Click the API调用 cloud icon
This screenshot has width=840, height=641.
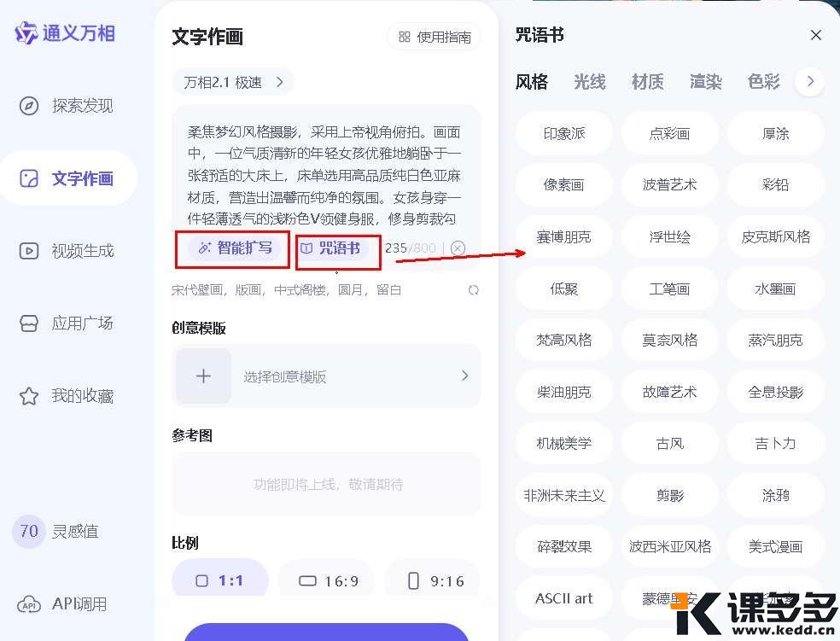[x=28, y=604]
